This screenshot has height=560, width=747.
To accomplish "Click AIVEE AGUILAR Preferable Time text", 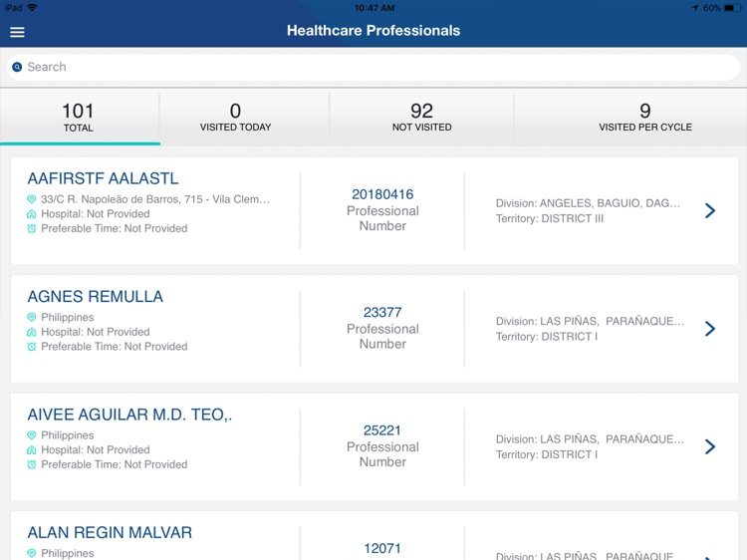I will [115, 464].
